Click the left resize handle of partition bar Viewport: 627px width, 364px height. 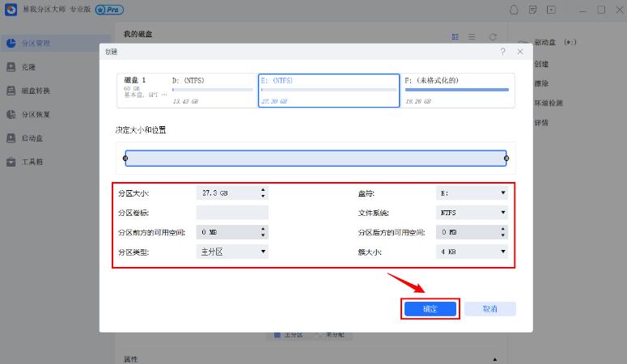(125, 158)
